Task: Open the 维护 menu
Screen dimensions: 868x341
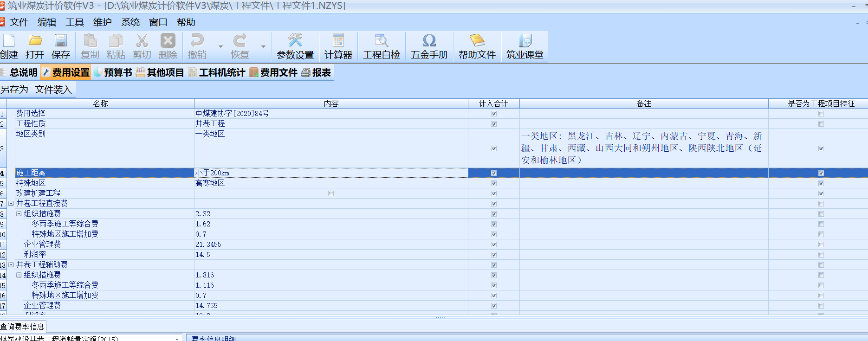Action: pyautogui.click(x=102, y=22)
